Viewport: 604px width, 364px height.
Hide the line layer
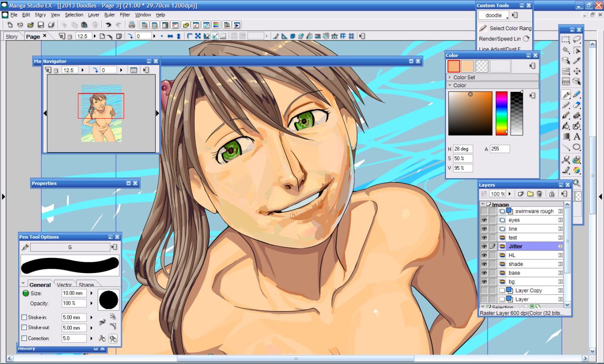tap(484, 229)
